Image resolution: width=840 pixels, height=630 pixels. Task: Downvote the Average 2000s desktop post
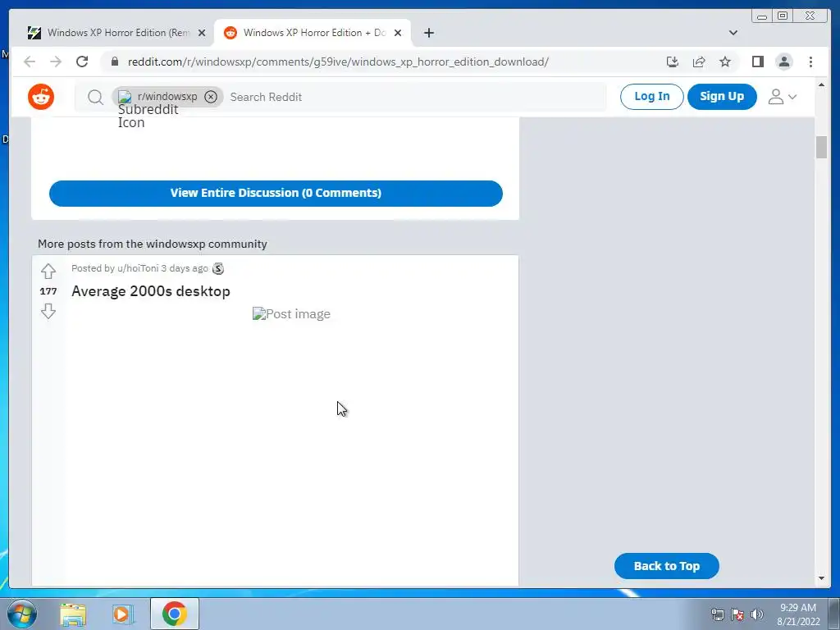click(x=48, y=311)
